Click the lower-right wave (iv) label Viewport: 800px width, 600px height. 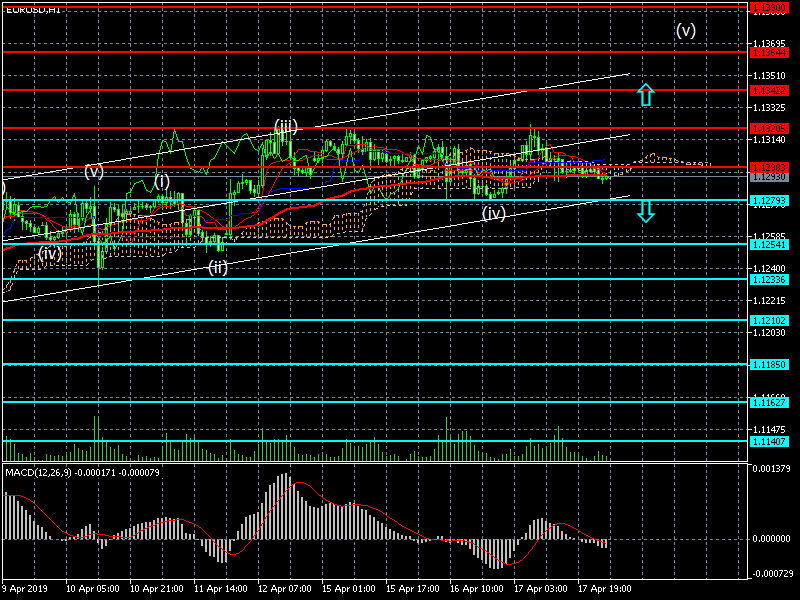(x=493, y=213)
